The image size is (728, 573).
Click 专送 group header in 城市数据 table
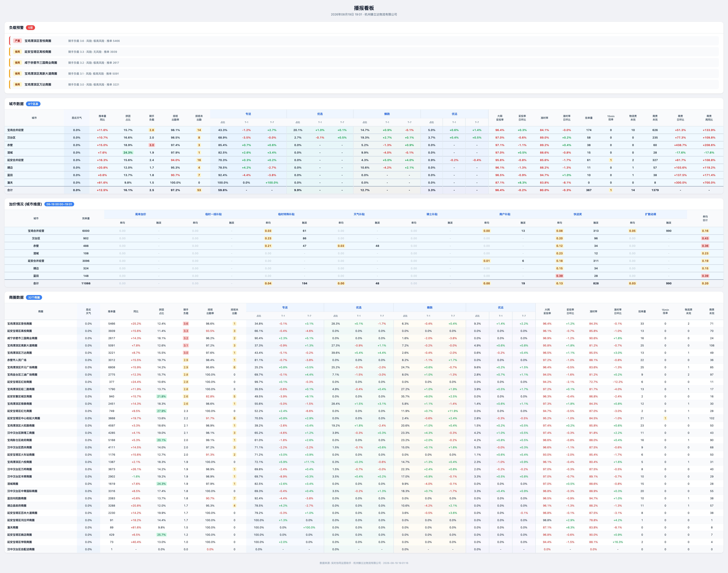(248, 114)
